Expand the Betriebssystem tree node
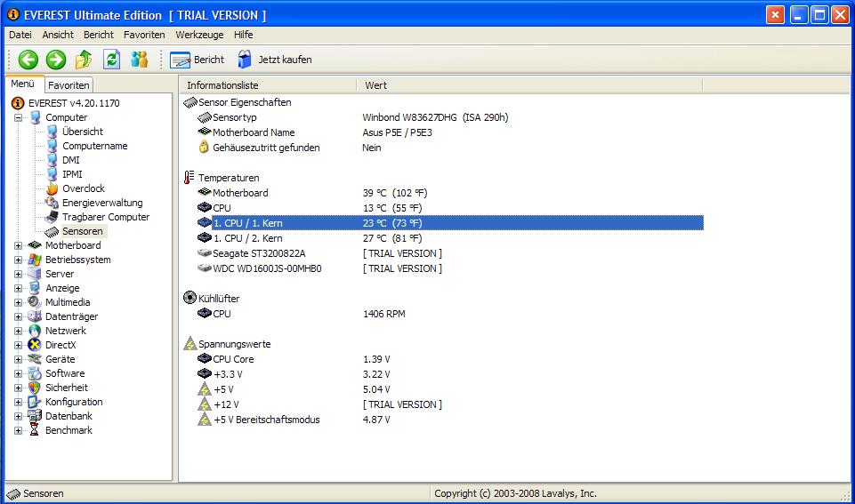This screenshot has height=504, width=855. click(x=19, y=260)
